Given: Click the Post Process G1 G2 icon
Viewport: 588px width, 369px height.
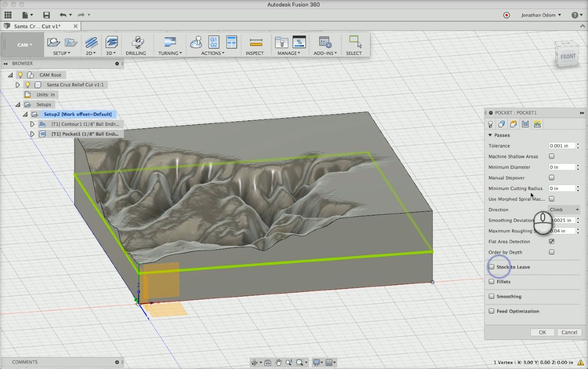Looking at the screenshot, I should click(213, 42).
